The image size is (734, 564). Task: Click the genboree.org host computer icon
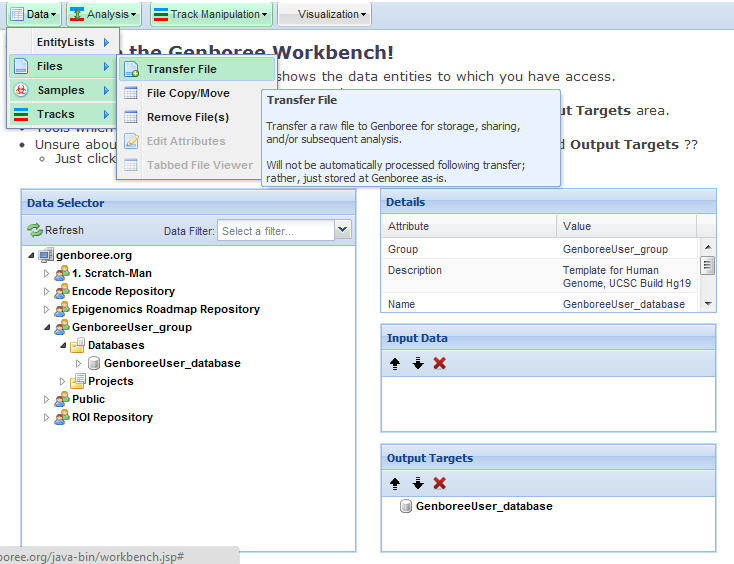tap(46, 255)
